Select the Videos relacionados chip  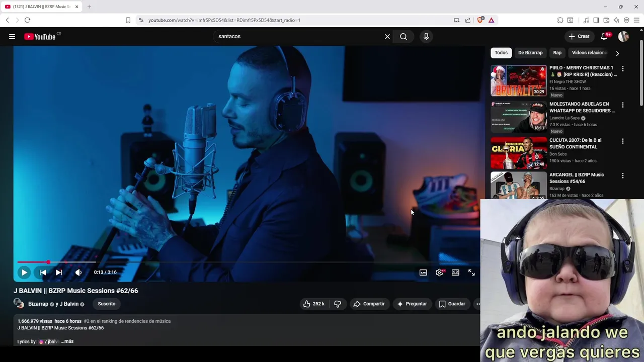point(589,53)
